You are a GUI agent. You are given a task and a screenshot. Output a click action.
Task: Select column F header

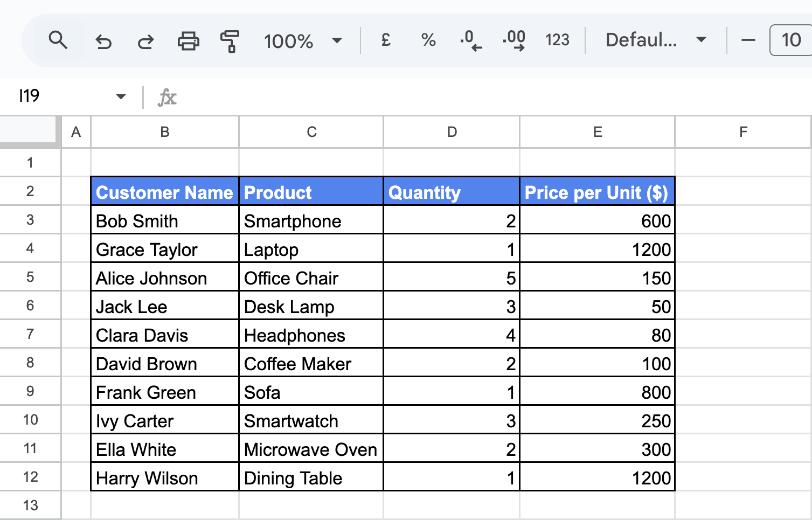click(744, 132)
